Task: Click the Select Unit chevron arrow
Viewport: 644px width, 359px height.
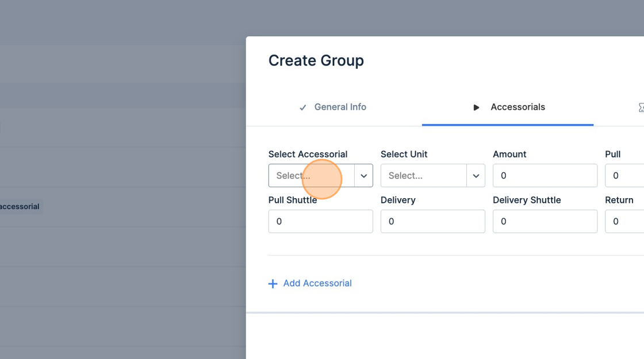Action: [x=476, y=176]
